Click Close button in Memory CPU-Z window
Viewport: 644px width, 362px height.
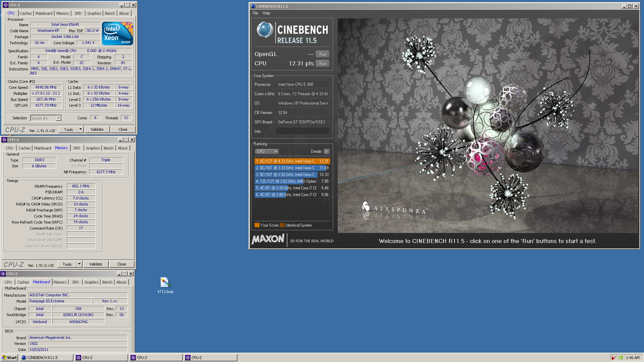pos(121,264)
